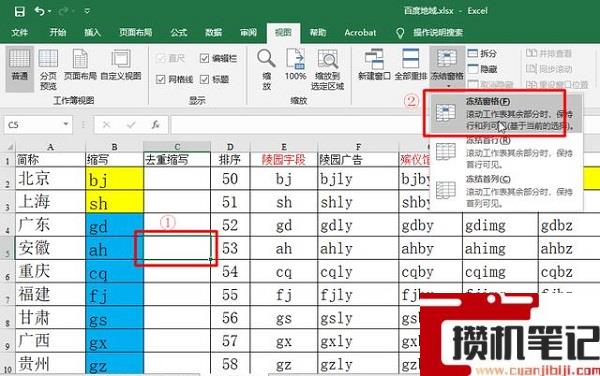Click the Save icon in the title bar
Screen dimensions: 600x376
coord(19,11)
